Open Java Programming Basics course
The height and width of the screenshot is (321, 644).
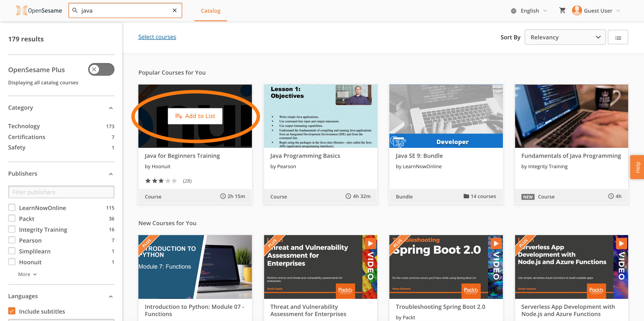tap(305, 156)
